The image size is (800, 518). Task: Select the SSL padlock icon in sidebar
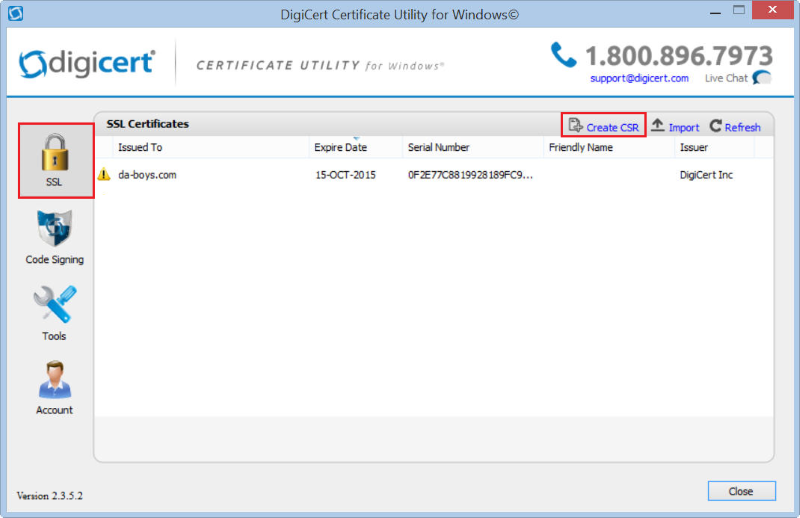tap(55, 153)
